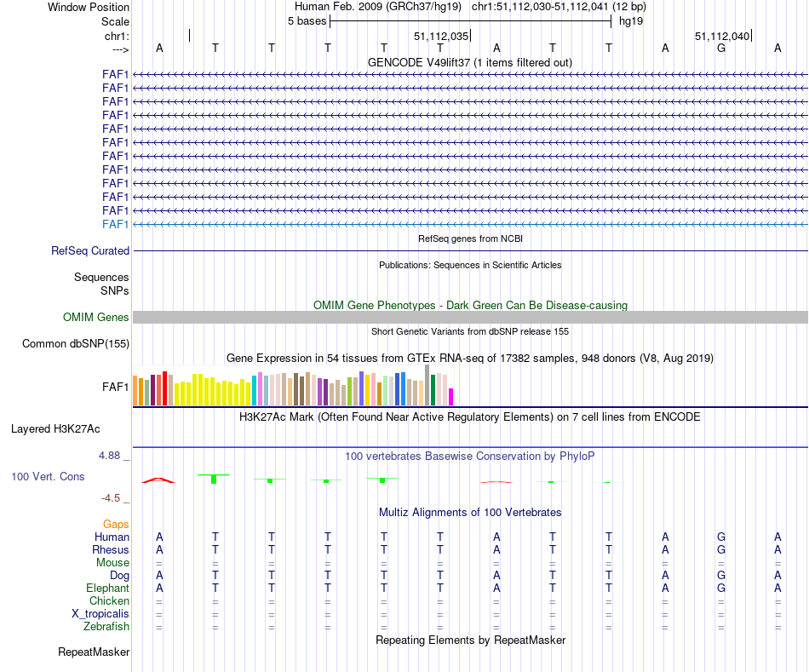Click the Zebrafish alignment row label
This screenshot has width=809, height=672.
point(106,627)
